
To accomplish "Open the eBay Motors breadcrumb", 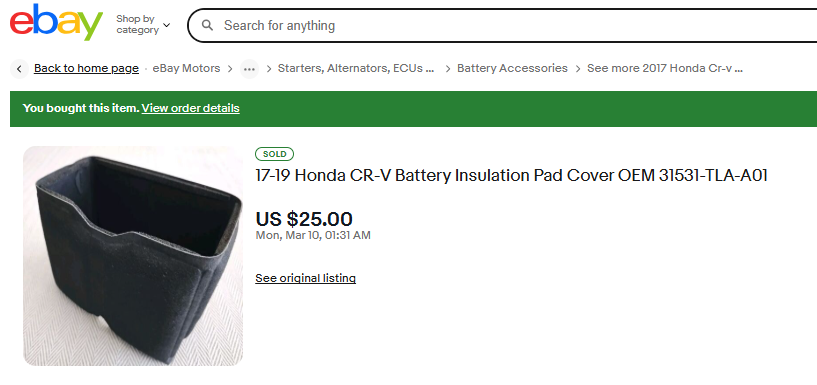I will (186, 68).
